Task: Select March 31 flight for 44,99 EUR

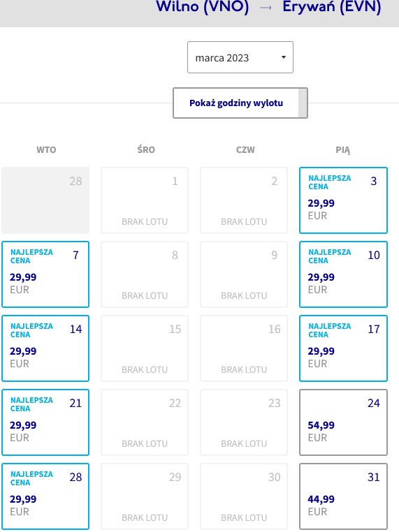Action: (343, 496)
